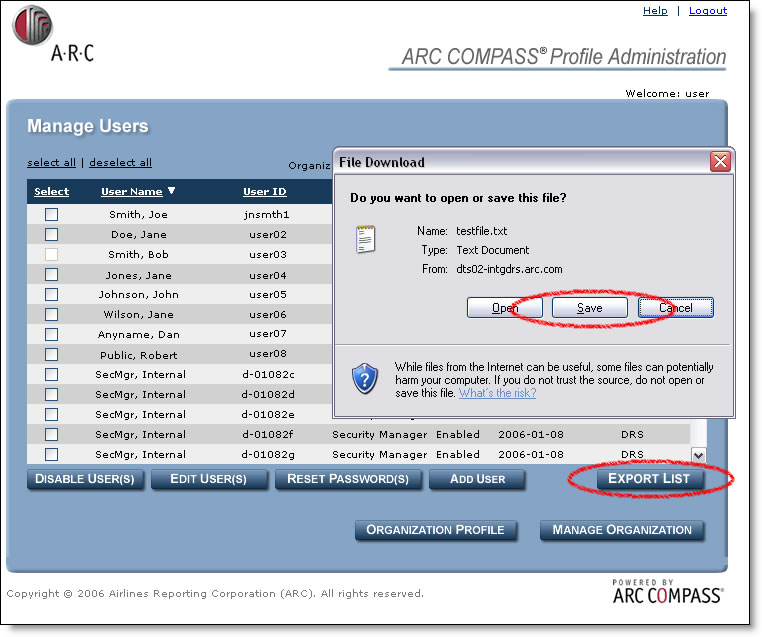Click scrollbar down arrow in user list
Screen dimensions: 762x637
pyautogui.click(x=698, y=455)
